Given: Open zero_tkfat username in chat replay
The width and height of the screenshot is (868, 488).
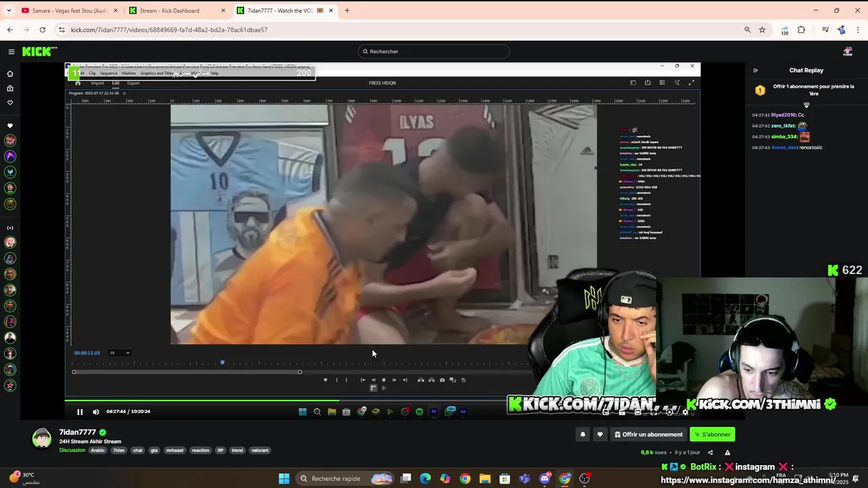Looking at the screenshot, I should [x=783, y=126].
